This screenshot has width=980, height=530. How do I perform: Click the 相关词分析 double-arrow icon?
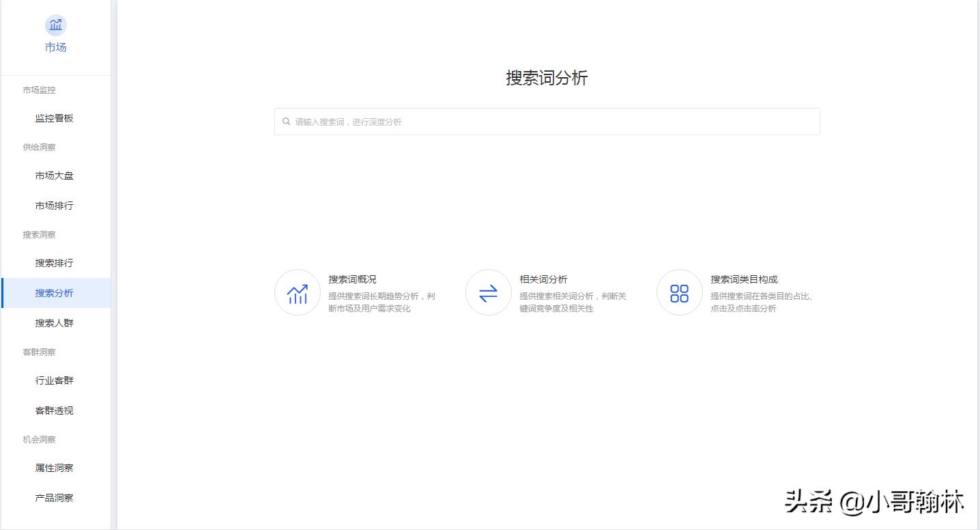tap(488, 292)
